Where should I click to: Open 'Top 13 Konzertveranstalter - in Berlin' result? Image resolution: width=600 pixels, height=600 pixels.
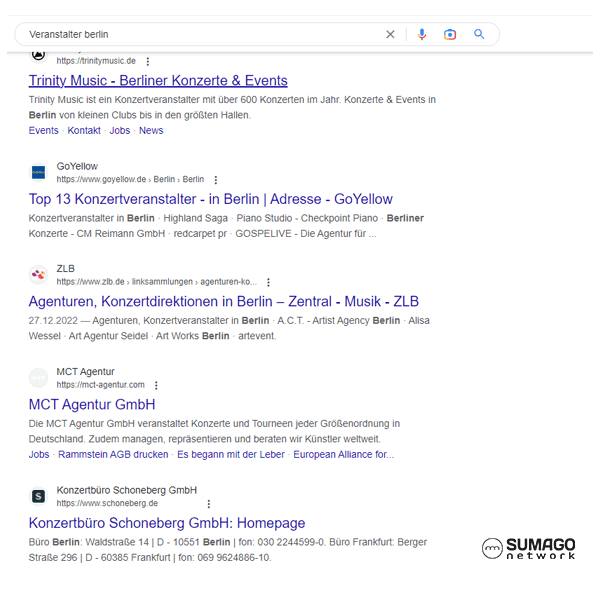coord(210,199)
